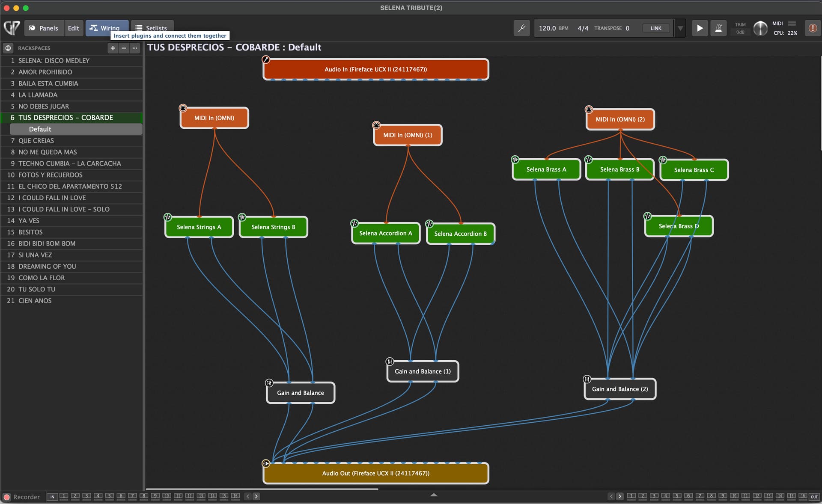Open the transport dropdown arrow
The image size is (822, 504).
tap(680, 28)
